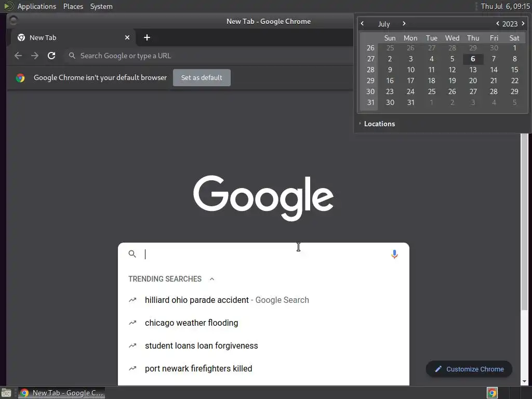532x399 pixels.
Task: Go back using the browser back arrow
Action: [18, 56]
